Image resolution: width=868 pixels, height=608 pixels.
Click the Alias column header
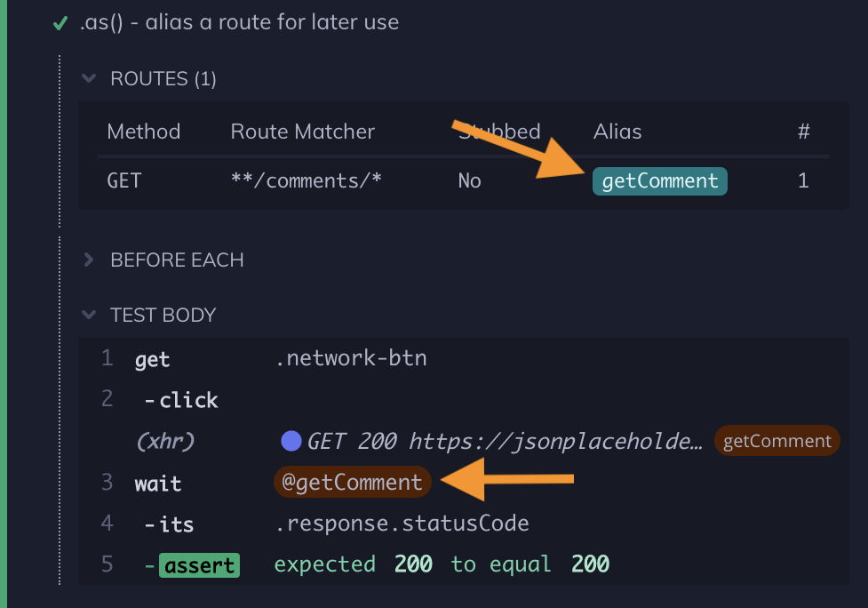tap(617, 131)
